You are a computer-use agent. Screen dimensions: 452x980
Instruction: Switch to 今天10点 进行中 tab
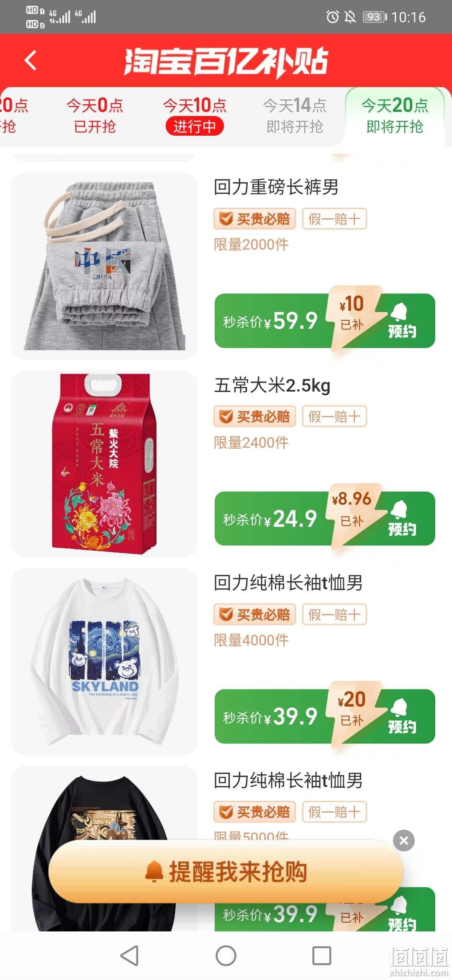pos(195,116)
